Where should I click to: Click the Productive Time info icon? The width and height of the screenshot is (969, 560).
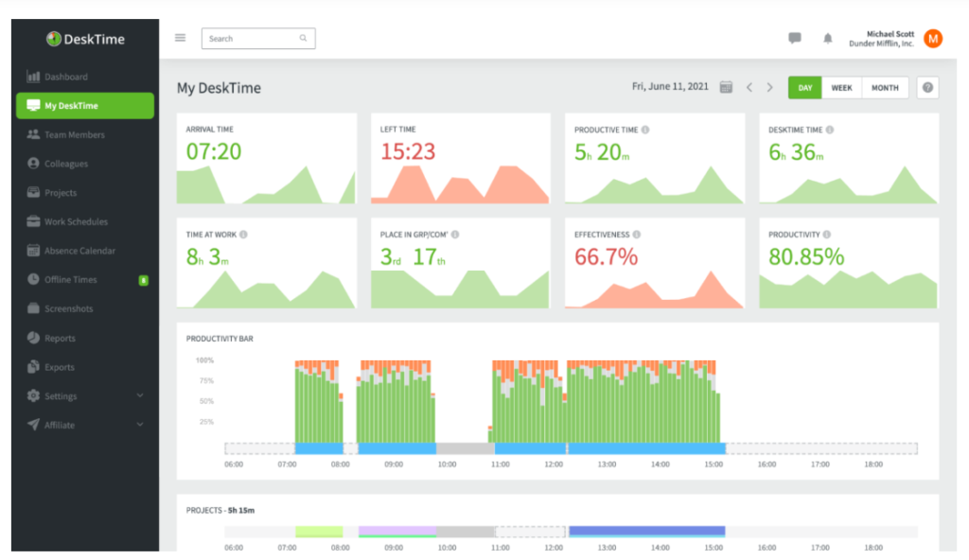click(x=645, y=130)
